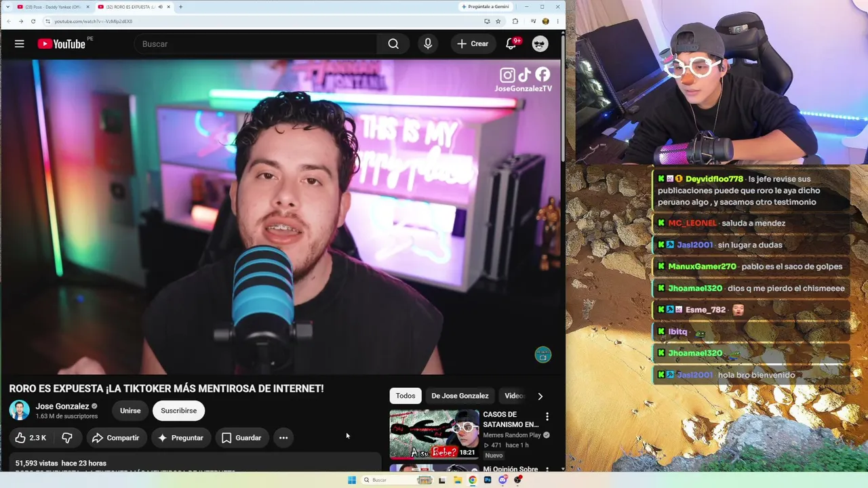
Task: Click the YouTube Buscar search field
Action: [256, 44]
